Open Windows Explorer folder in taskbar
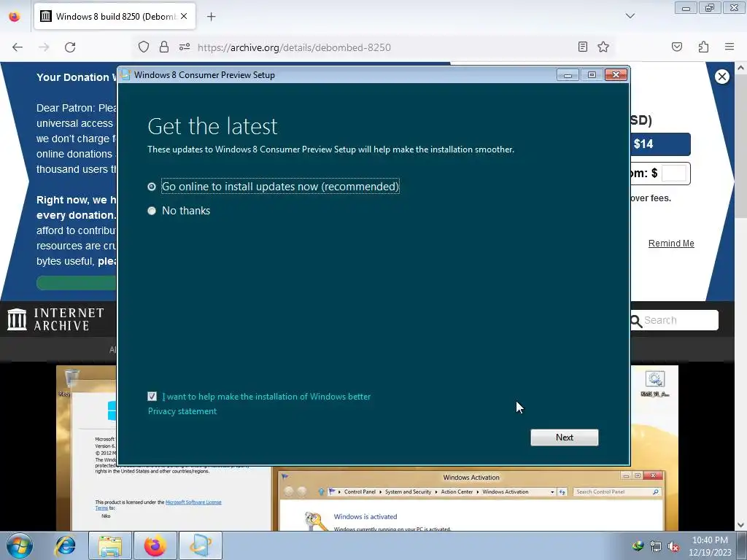This screenshot has height=560, width=747. [110, 545]
